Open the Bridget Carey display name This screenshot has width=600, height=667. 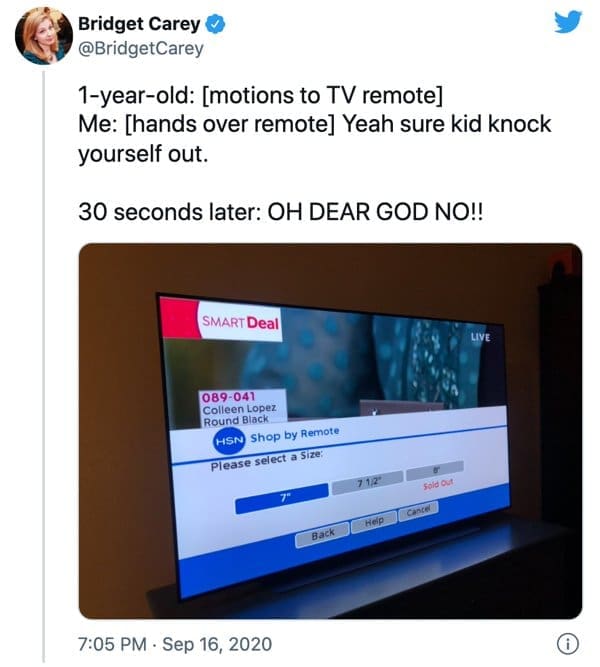point(139,24)
